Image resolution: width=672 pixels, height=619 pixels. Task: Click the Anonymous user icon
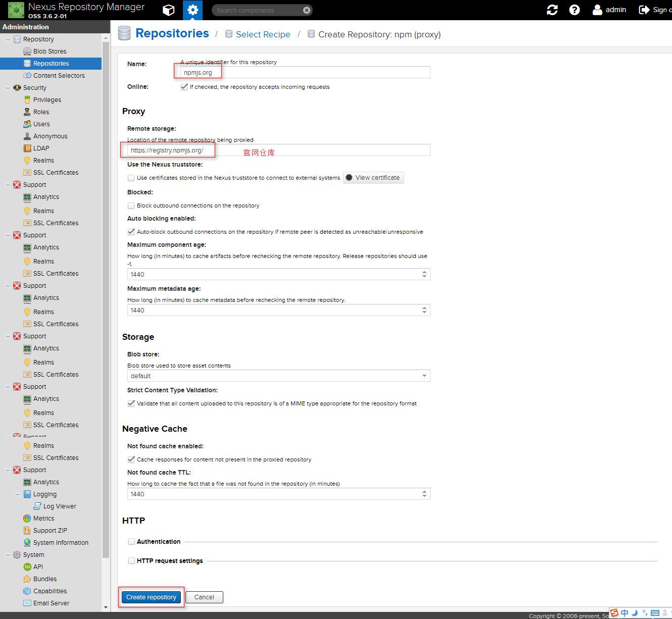pyautogui.click(x=27, y=136)
